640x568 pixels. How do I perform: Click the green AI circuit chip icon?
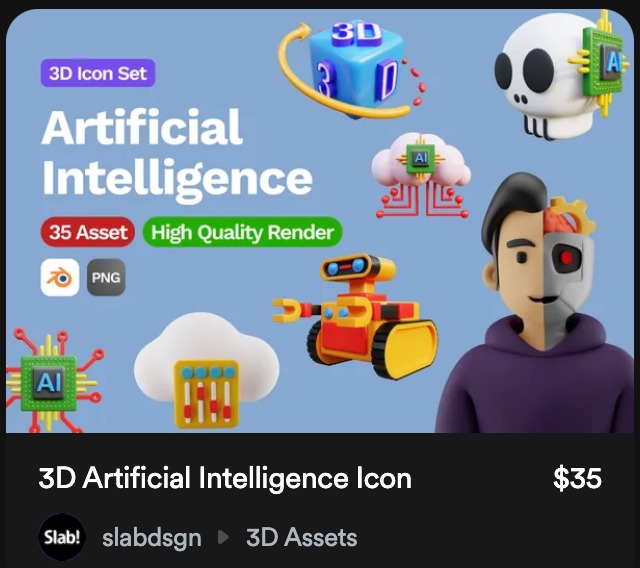click(51, 380)
